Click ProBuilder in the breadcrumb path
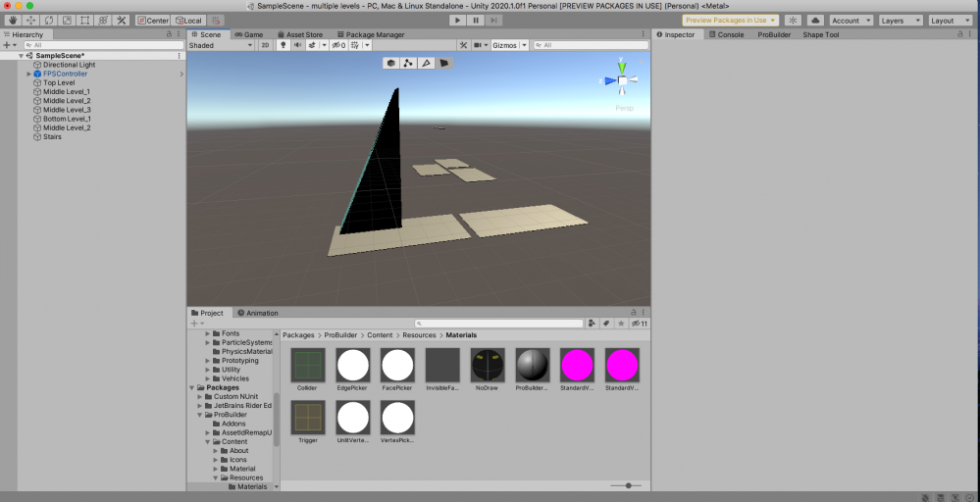Screen dimensions: 980x502 [342, 335]
